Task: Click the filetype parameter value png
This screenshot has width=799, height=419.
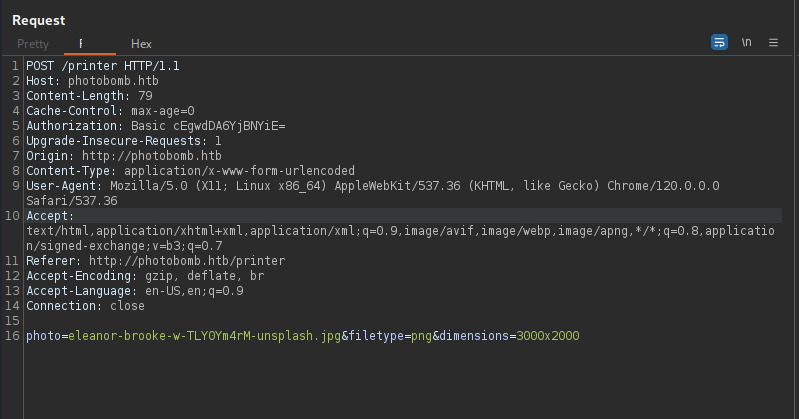Action: coord(421,336)
